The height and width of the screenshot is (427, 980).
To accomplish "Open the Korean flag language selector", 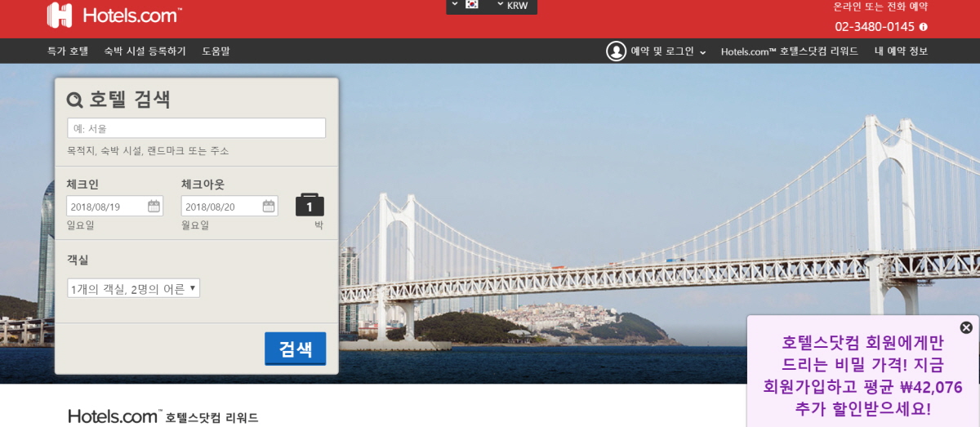I will [465, 5].
